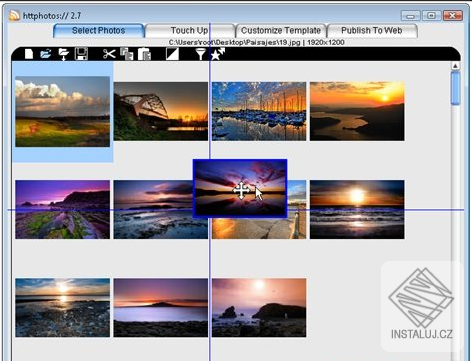Viewport: 472px width, 361px height.
Task: Minimize the httphotos window
Action: (x=411, y=16)
